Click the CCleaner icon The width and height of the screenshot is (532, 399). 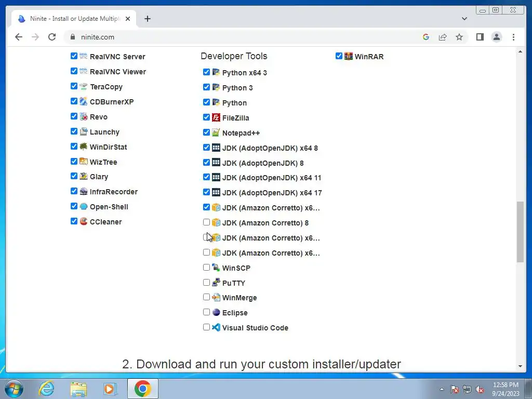click(x=84, y=221)
